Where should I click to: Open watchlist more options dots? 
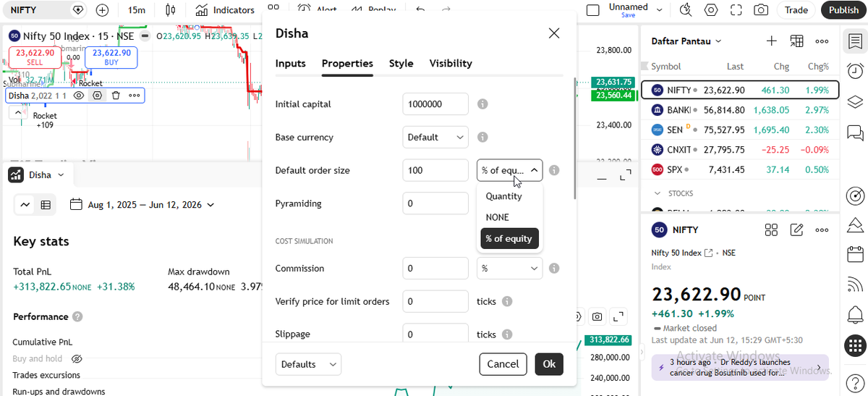tap(822, 41)
